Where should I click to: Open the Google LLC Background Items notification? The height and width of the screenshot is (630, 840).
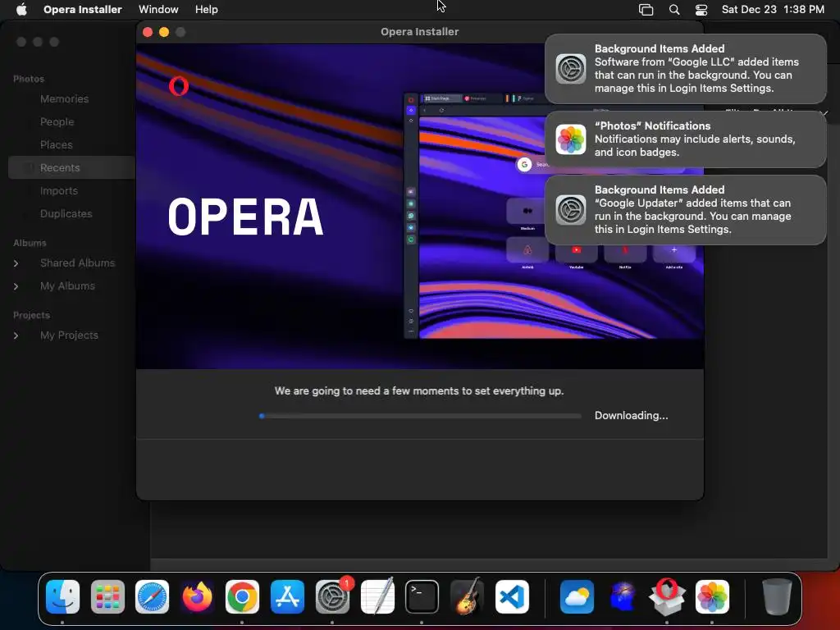[685, 69]
